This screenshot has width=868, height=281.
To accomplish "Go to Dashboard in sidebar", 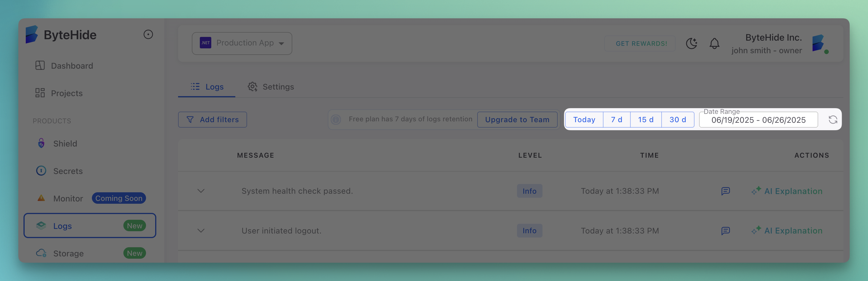I will click(72, 66).
